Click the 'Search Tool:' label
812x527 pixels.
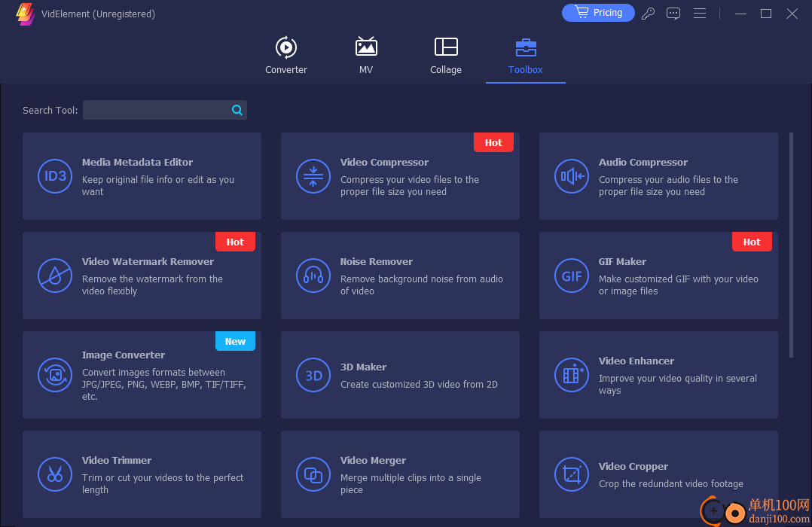click(50, 110)
